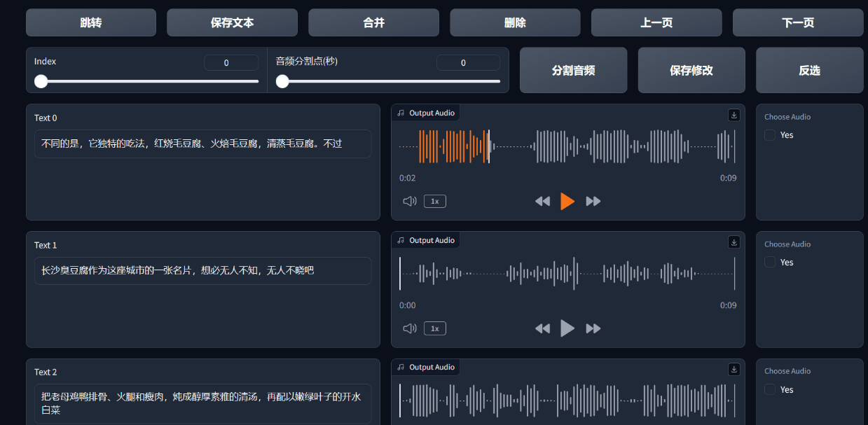Rewind the Text 1 audio
868x425 pixels.
[x=542, y=328]
